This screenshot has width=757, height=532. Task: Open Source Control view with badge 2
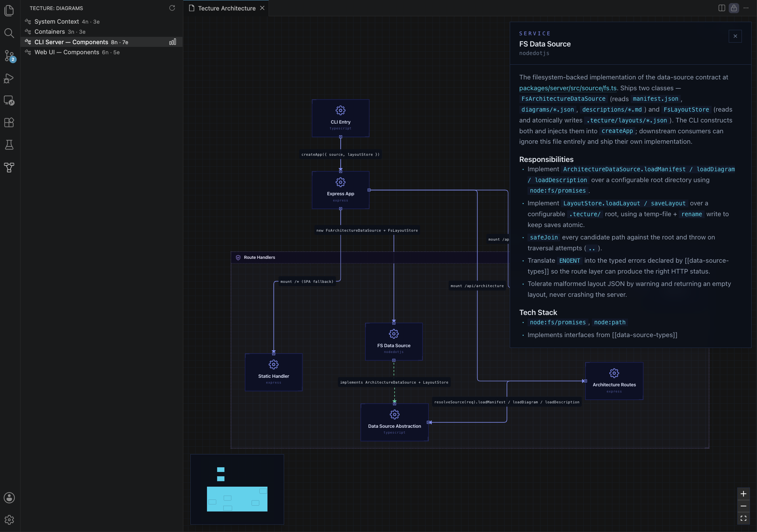coord(9,56)
